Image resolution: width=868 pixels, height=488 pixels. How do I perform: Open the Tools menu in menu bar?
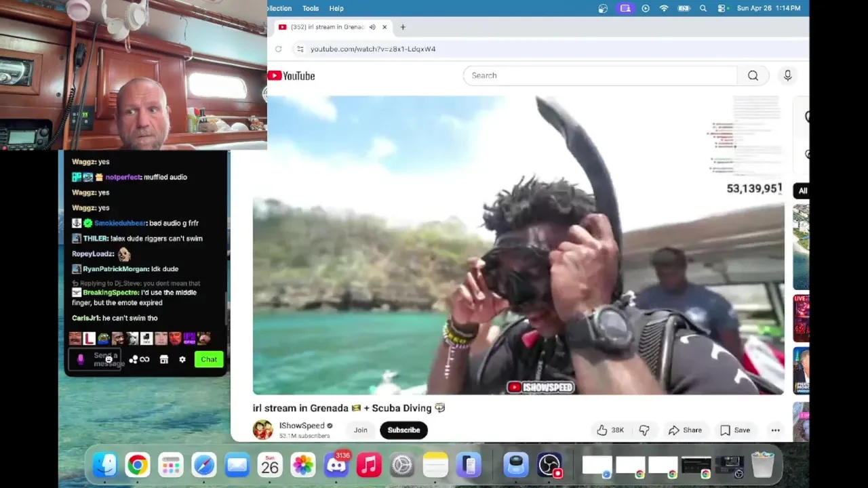[x=311, y=8]
